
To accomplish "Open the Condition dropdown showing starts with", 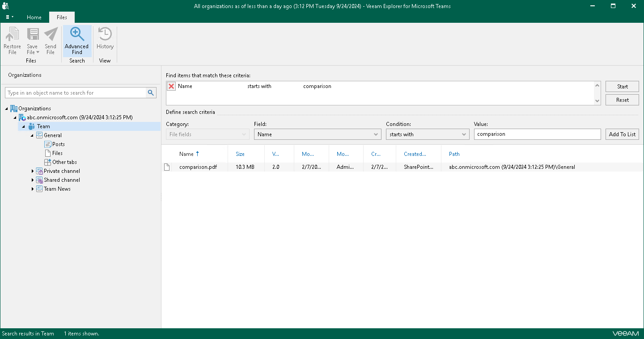I will (x=427, y=134).
